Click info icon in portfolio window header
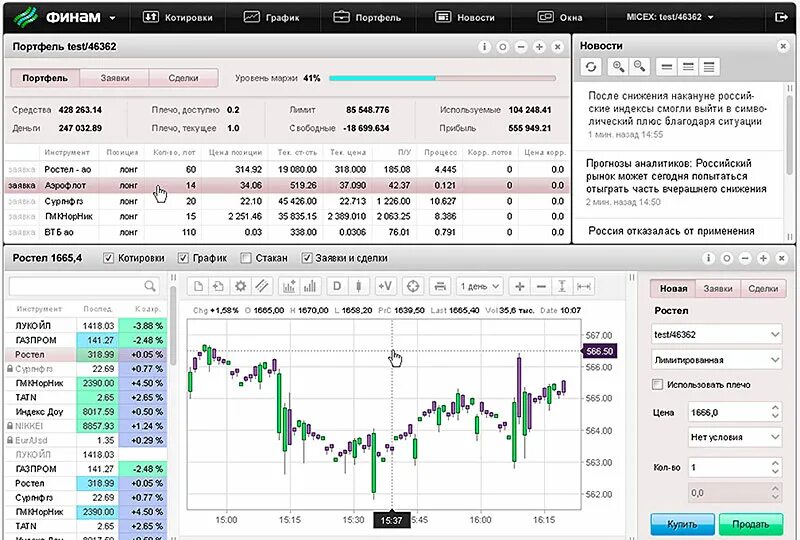The height and width of the screenshot is (540, 800). pos(484,47)
